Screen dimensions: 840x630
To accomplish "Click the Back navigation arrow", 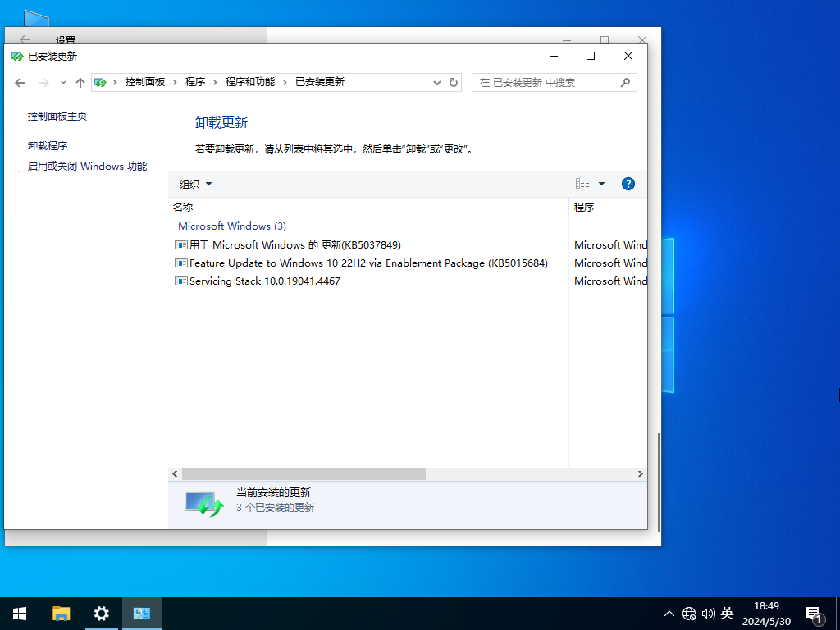I will coord(20,82).
